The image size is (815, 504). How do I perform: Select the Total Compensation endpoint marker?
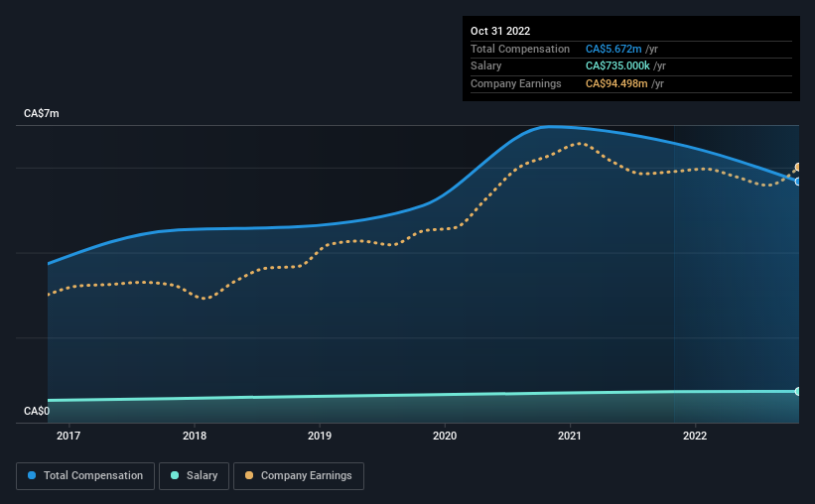coord(798,182)
